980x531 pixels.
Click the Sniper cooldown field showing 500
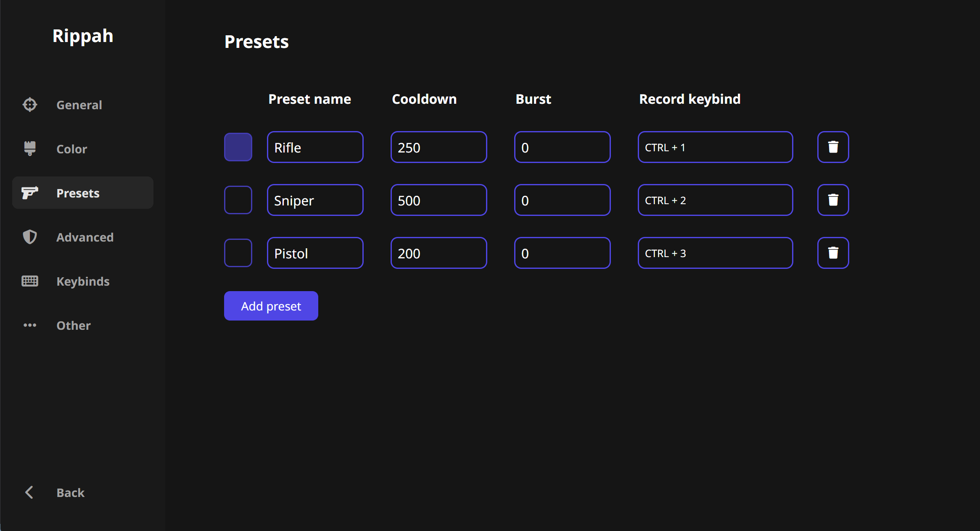(x=438, y=200)
